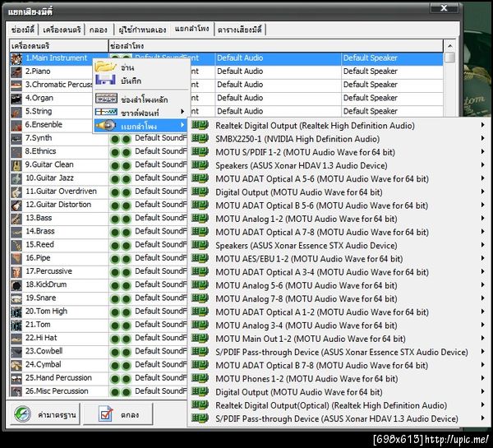Click the Hand Percussion icon
The width and height of the screenshot is (493, 448).
[x=16, y=378]
